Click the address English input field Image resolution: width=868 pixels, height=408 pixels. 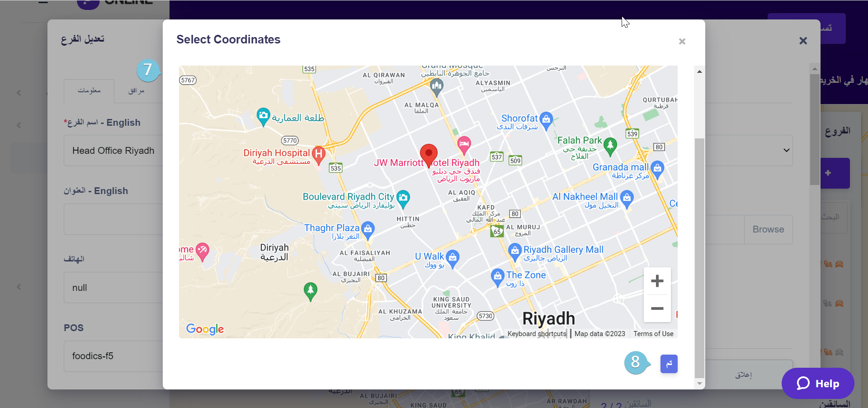coord(113,219)
